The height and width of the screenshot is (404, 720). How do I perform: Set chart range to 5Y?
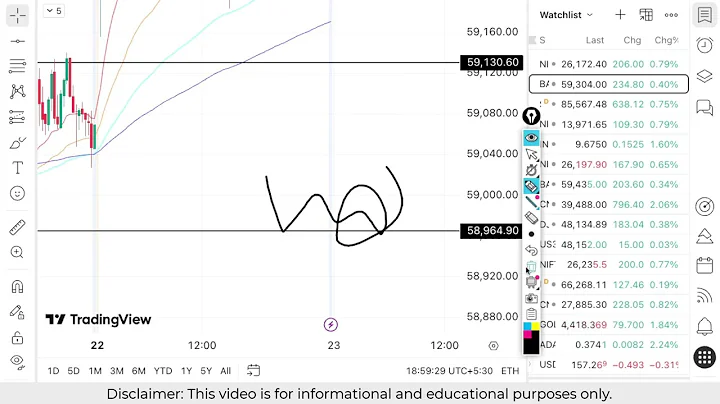pos(206,371)
